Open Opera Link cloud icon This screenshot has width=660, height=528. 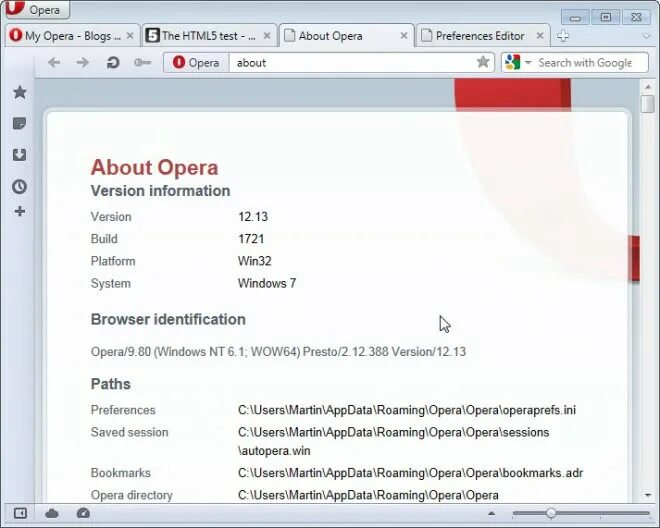[x=51, y=513]
